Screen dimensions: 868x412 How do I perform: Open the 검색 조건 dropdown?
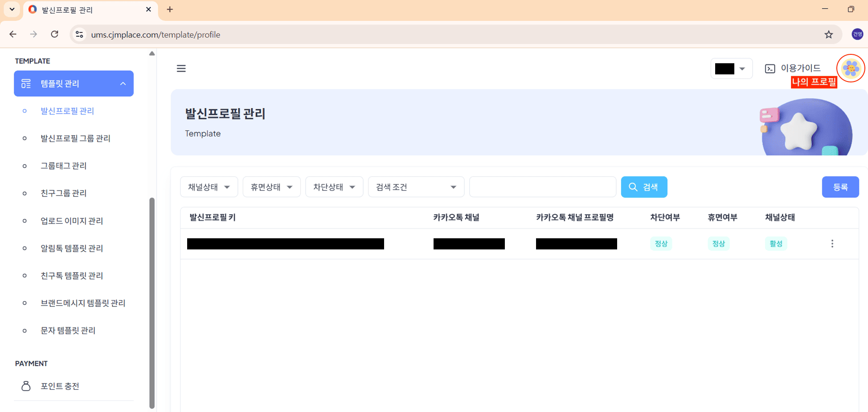tap(416, 187)
